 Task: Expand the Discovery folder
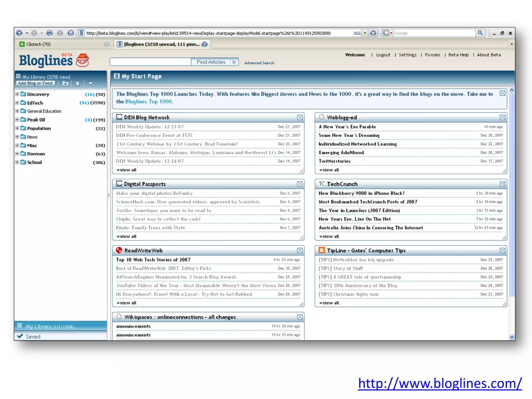[x=17, y=94]
